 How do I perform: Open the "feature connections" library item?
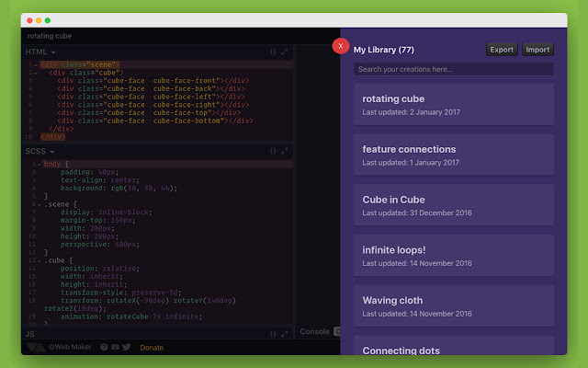click(x=453, y=155)
